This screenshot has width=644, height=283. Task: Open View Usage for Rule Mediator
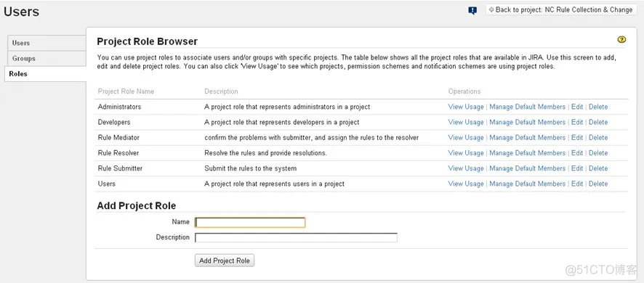[x=466, y=138]
